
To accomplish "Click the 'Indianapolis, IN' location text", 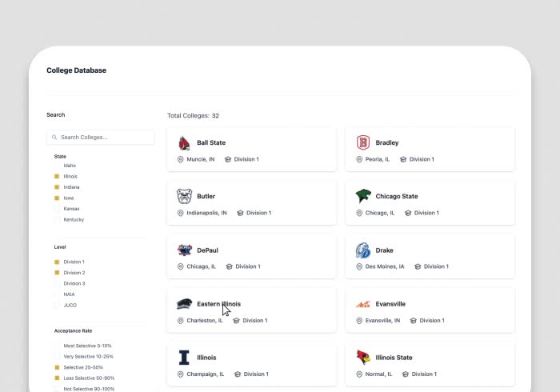I will coord(206,213).
